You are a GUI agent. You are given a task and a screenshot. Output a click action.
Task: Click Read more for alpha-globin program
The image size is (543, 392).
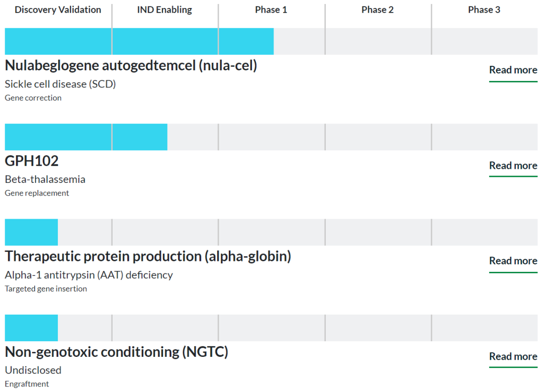coord(513,260)
